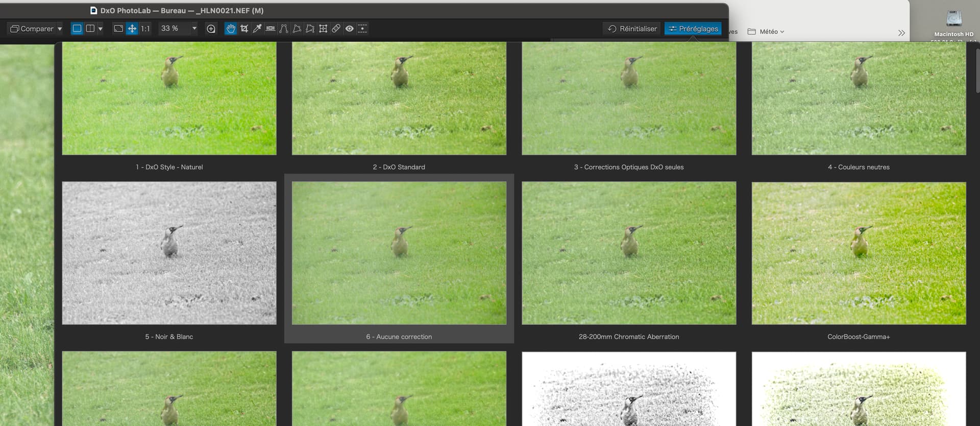Click the Réinitialiser button
This screenshot has height=426, width=980.
632,29
